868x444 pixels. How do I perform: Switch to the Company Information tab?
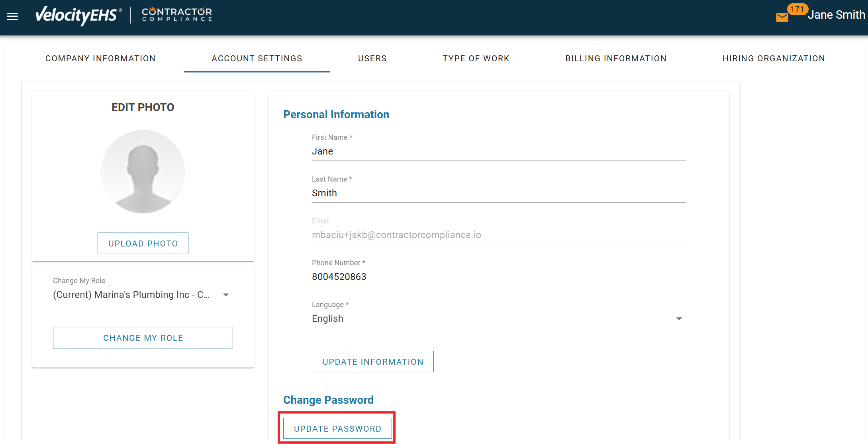(x=100, y=59)
